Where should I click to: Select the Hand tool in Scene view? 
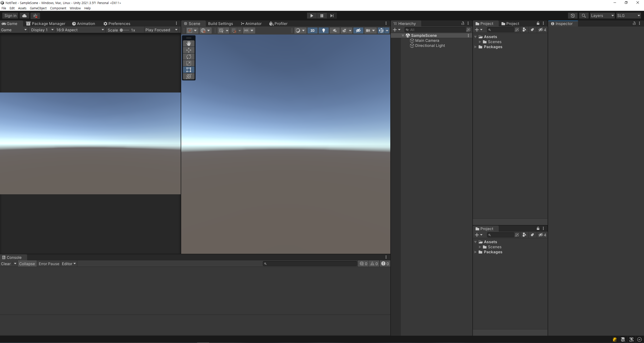(188, 44)
